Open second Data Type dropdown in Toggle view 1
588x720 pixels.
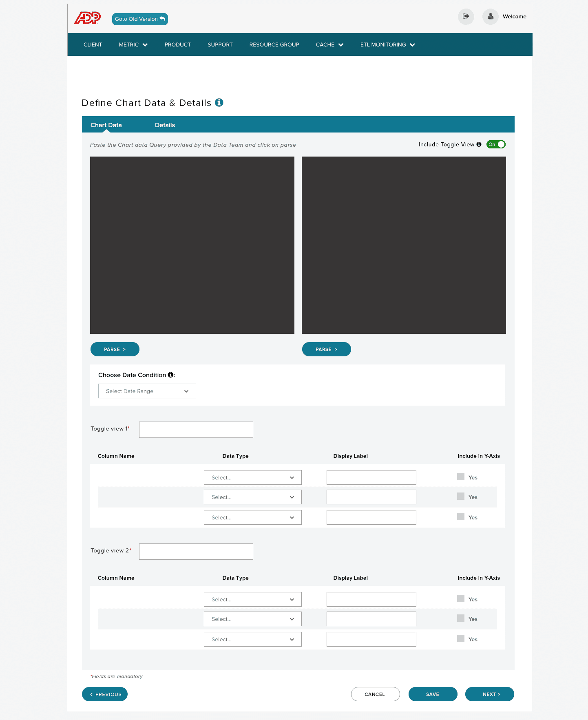click(x=253, y=497)
